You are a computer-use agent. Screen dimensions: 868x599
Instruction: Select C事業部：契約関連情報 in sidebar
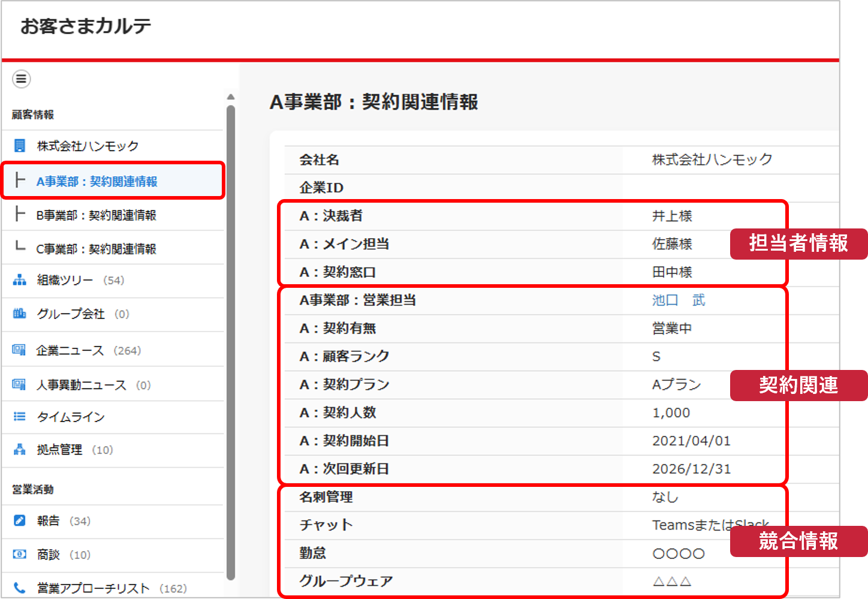coord(113,248)
